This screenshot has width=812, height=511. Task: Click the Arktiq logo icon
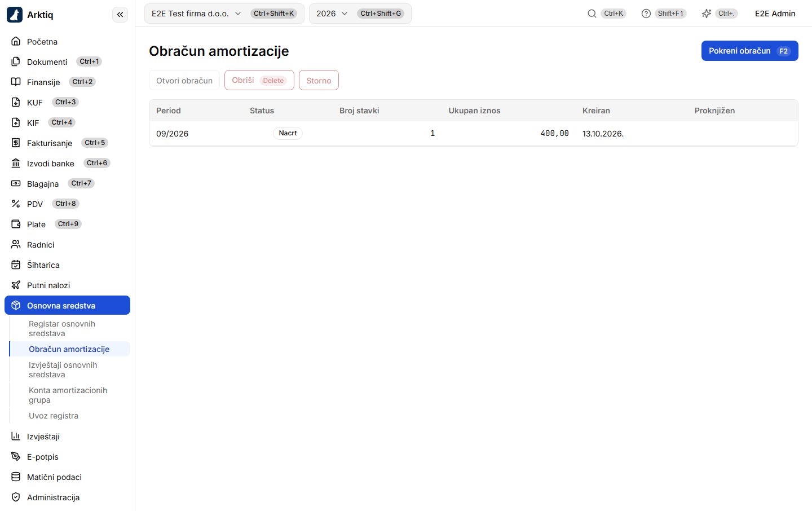(15, 15)
